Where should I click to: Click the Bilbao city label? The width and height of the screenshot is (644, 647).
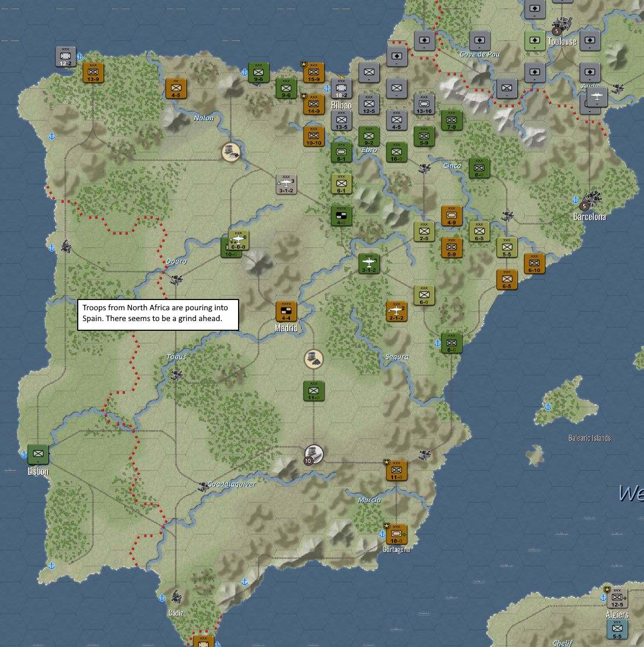coord(341,105)
